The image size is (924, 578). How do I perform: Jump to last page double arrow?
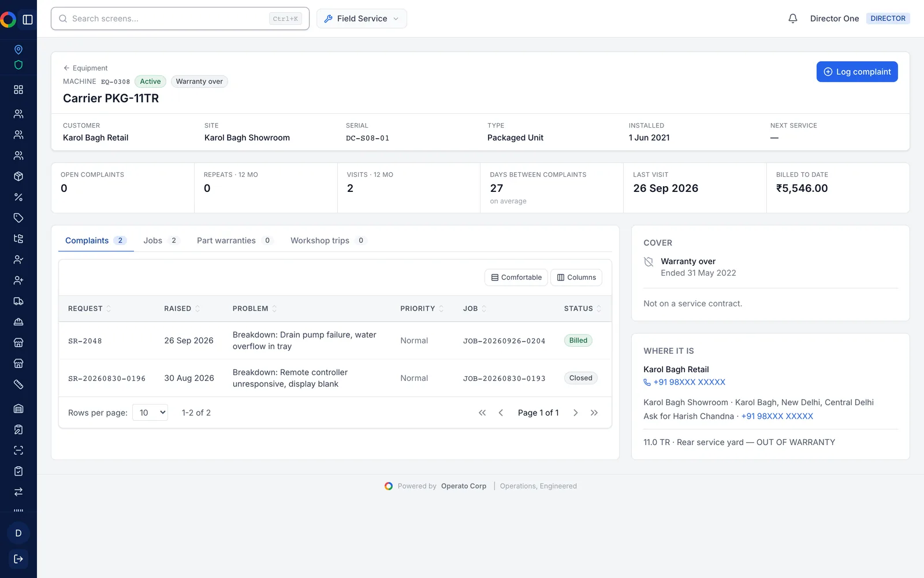(x=594, y=413)
